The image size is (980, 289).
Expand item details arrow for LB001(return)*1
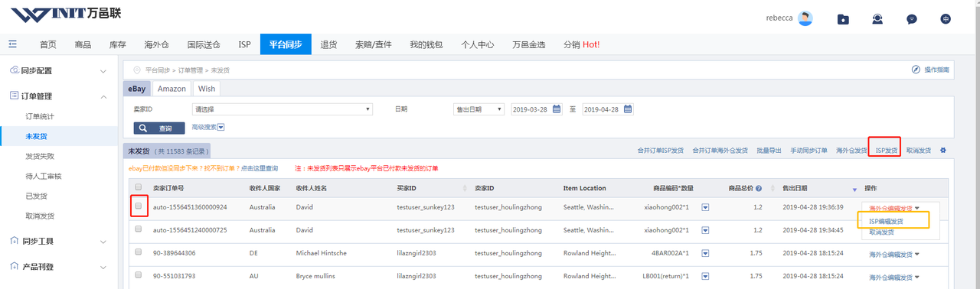(x=706, y=276)
